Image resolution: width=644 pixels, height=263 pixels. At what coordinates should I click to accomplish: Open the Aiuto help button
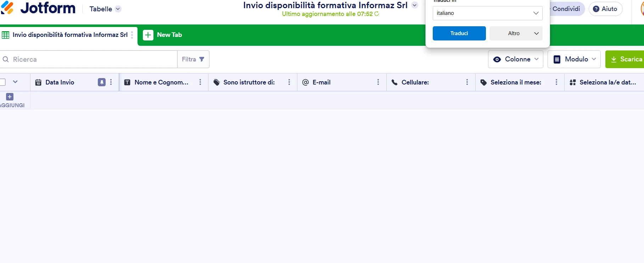[605, 9]
